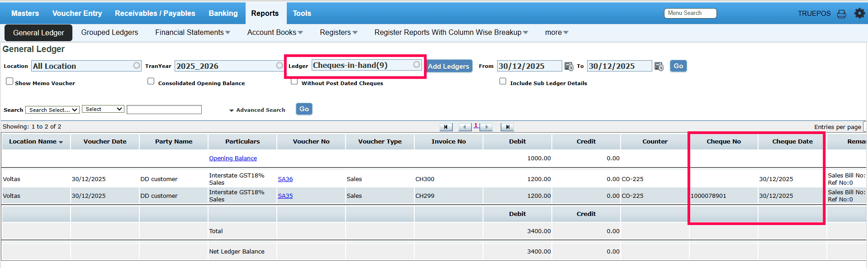Click the Cheque No column header
The height and width of the screenshot is (268, 868).
[x=724, y=142]
